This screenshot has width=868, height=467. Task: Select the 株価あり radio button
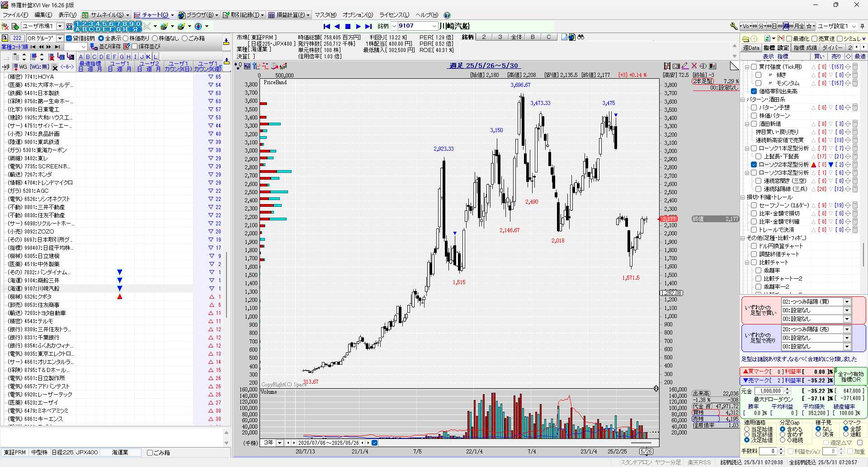(x=126, y=38)
